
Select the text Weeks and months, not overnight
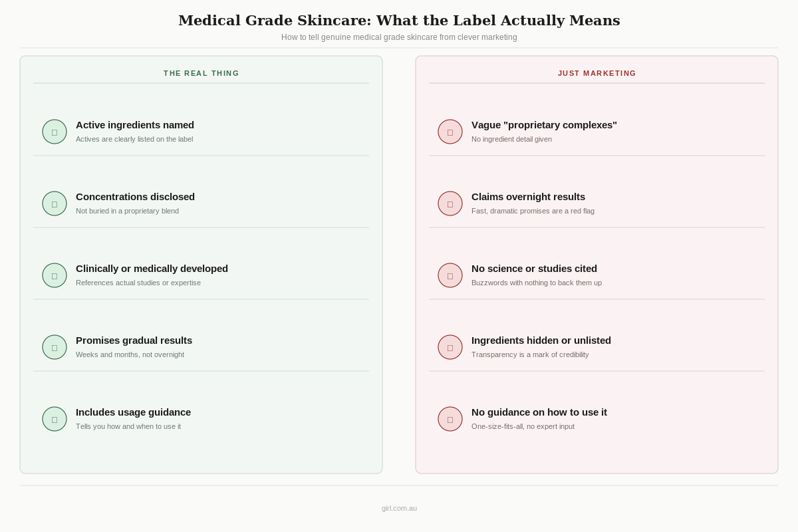(130, 354)
